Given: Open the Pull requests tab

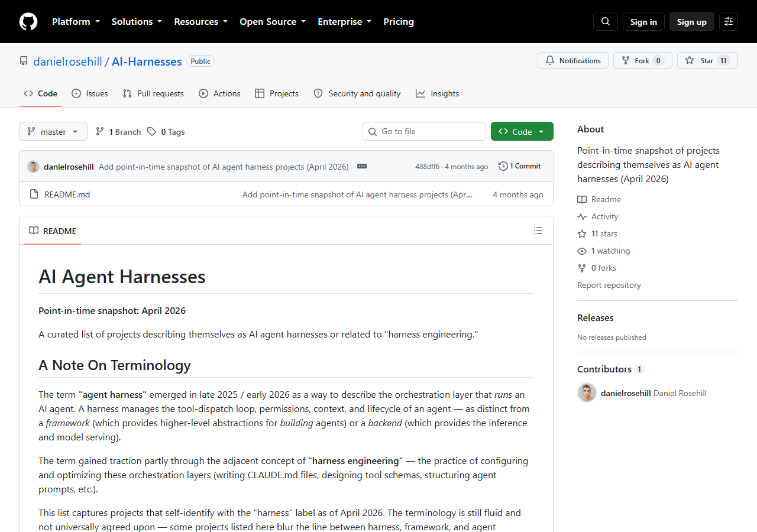Looking at the screenshot, I should point(153,93).
